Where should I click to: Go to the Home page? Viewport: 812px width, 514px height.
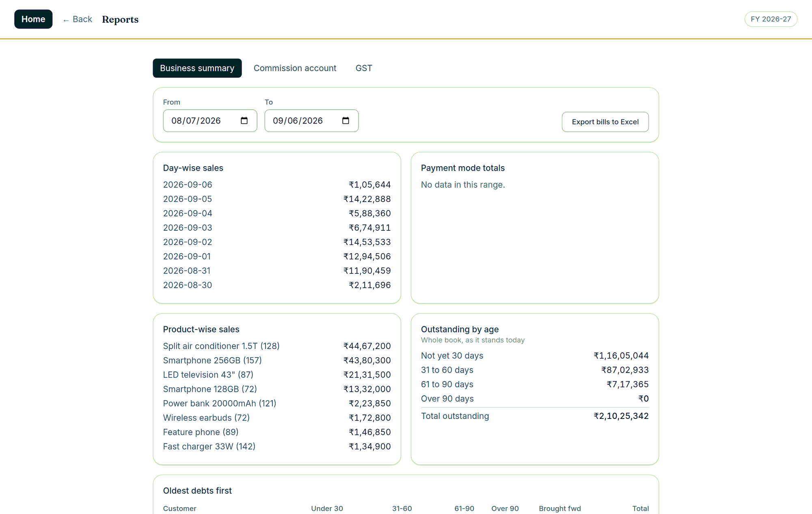tap(33, 19)
